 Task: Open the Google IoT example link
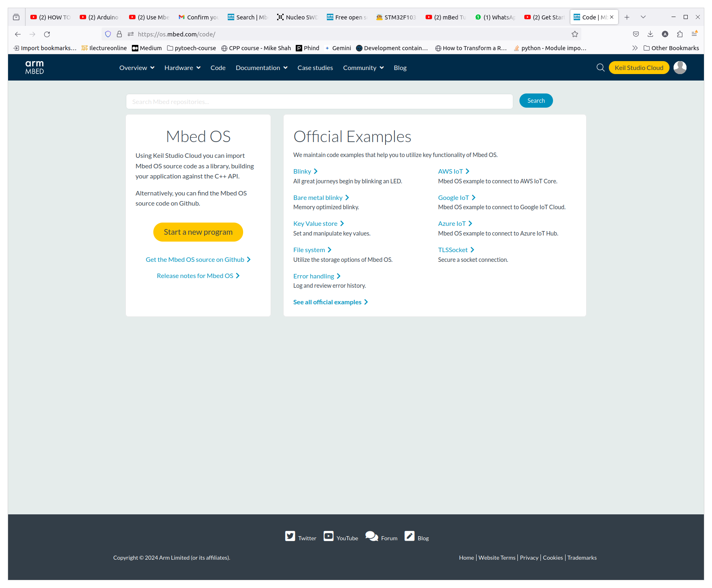[457, 197]
